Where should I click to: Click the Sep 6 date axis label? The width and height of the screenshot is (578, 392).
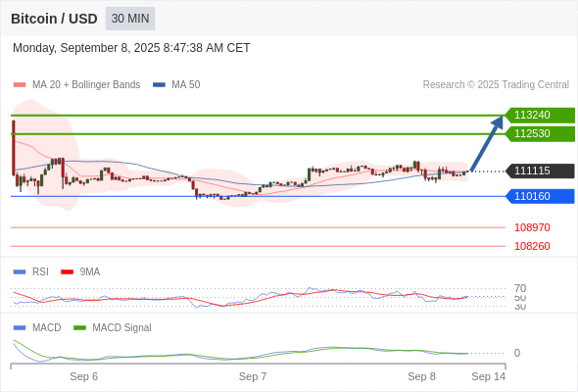coord(83,376)
